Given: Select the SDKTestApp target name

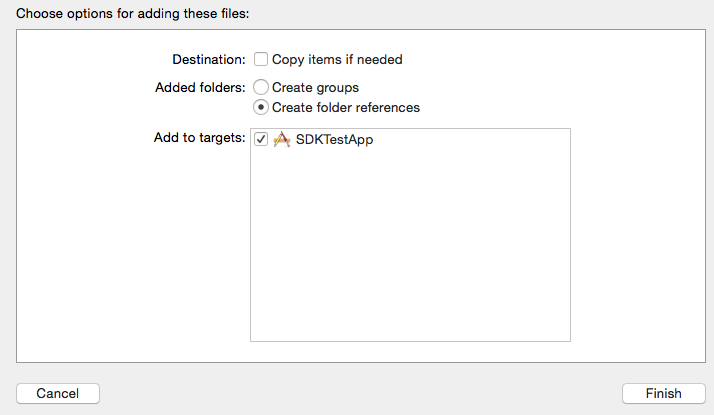Looking at the screenshot, I should (334, 139).
